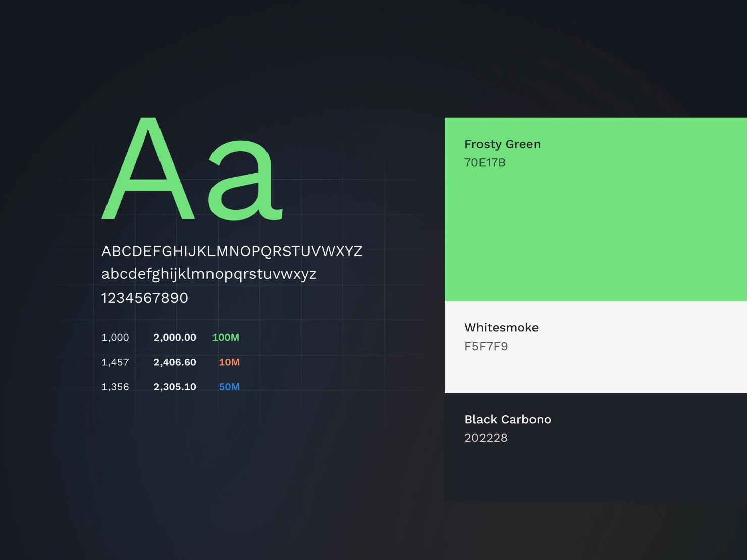Click the Frosty Green label text

[x=502, y=144]
